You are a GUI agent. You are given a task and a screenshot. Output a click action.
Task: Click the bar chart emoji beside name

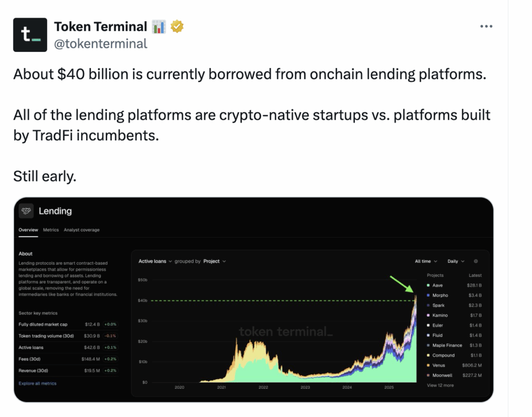[158, 27]
